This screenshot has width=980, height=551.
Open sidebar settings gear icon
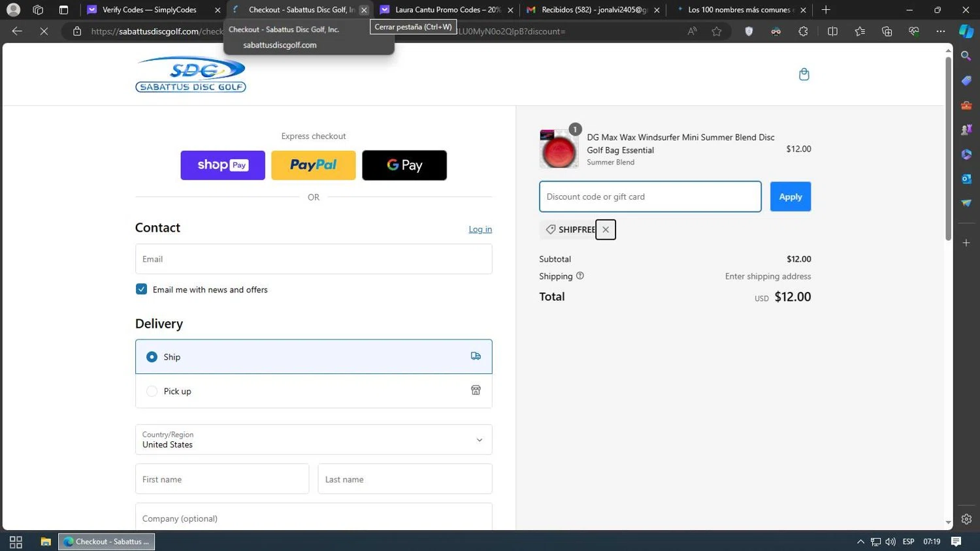(x=966, y=520)
